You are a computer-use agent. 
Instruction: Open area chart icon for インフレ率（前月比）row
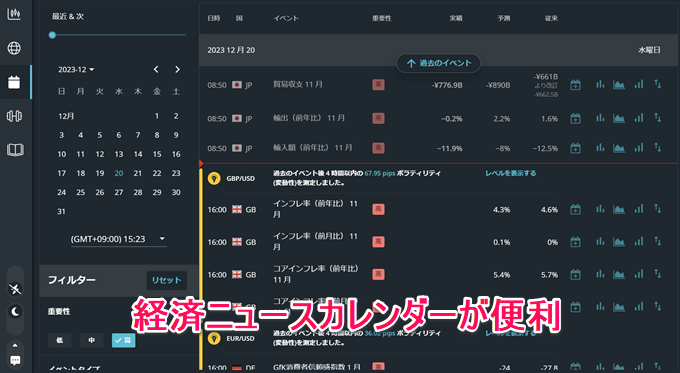click(619, 242)
